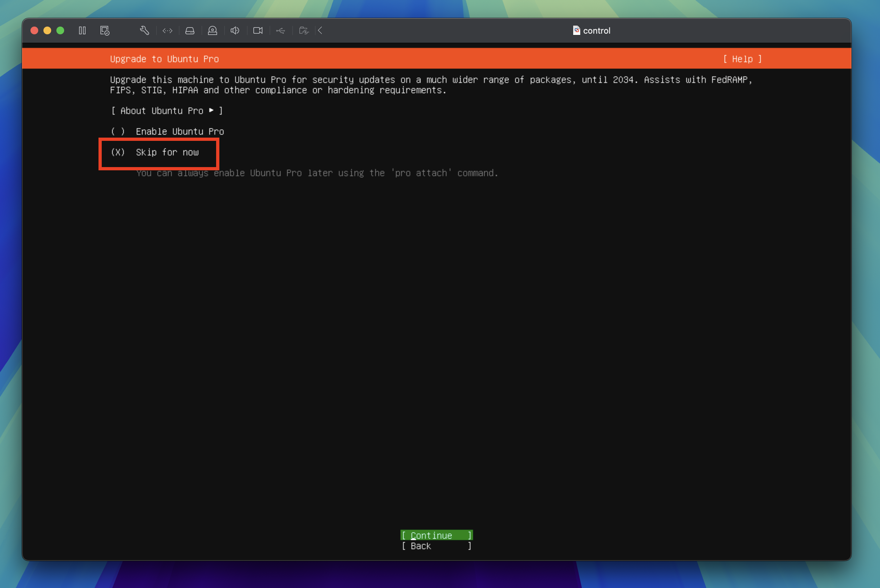Click the drive image options icon
The image size is (880, 588).
click(190, 31)
